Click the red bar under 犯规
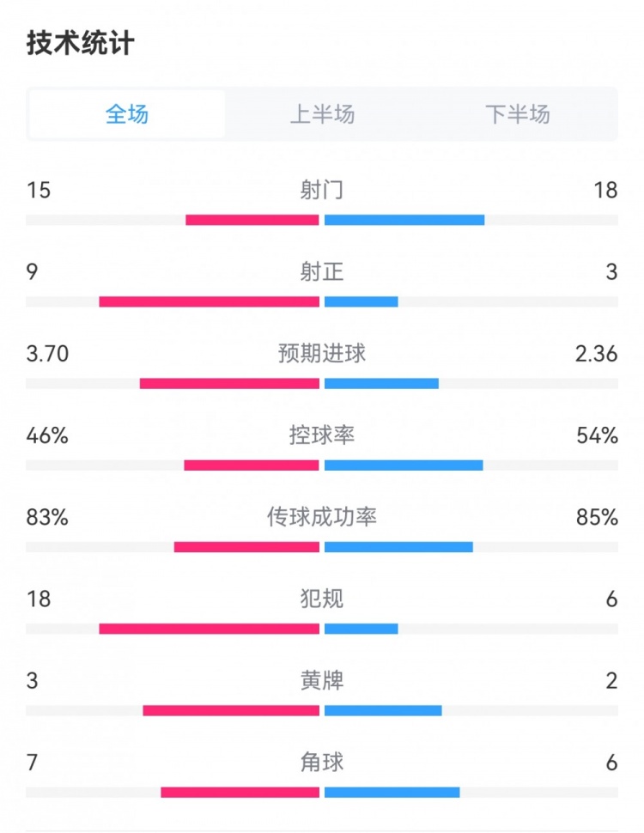This screenshot has width=644, height=833. (x=209, y=629)
